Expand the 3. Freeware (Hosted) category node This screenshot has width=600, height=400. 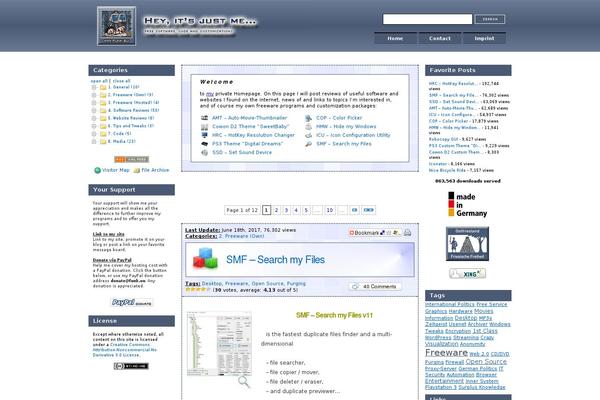[x=94, y=103]
